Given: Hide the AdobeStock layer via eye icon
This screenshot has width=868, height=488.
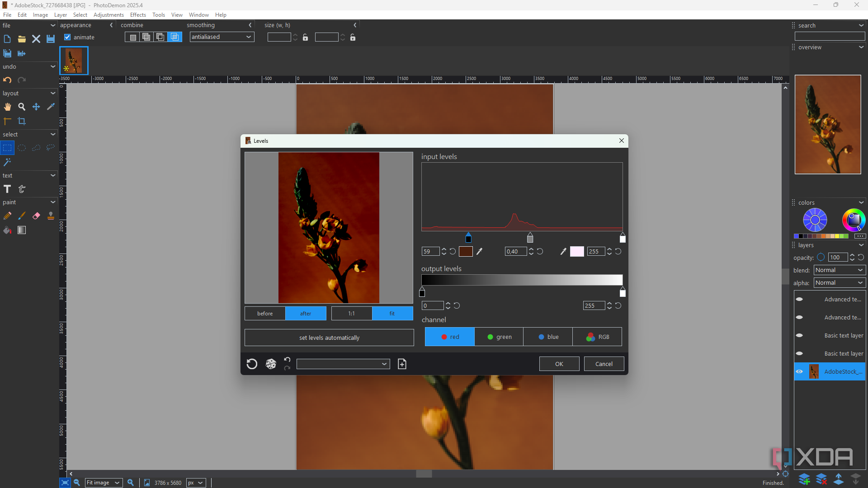Looking at the screenshot, I should (x=799, y=371).
